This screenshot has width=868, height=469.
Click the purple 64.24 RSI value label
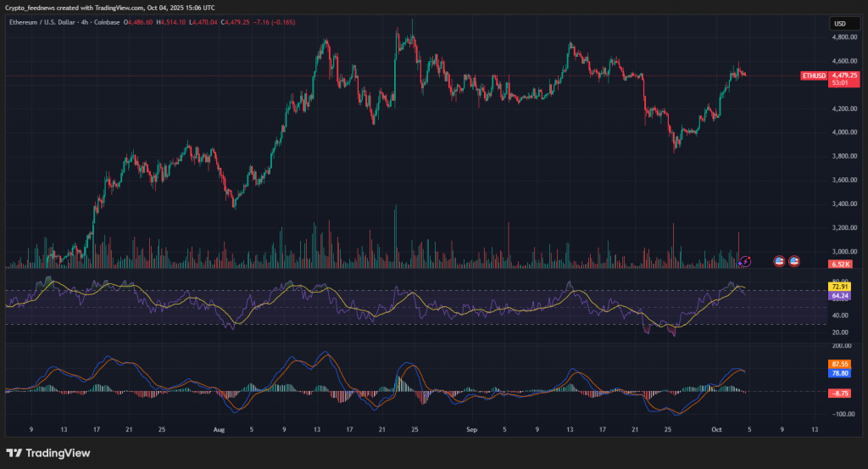(841, 296)
